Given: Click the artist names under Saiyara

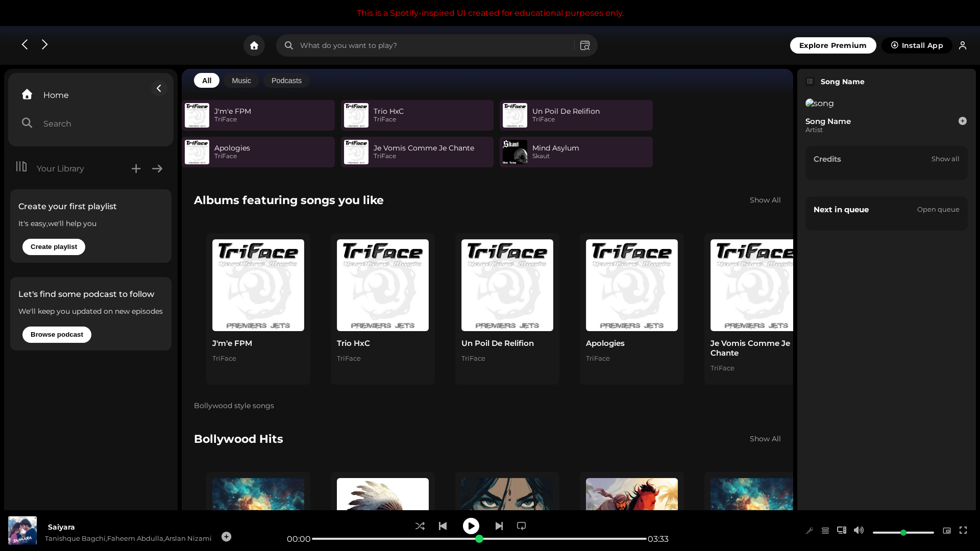Looking at the screenshot, I should (x=128, y=538).
